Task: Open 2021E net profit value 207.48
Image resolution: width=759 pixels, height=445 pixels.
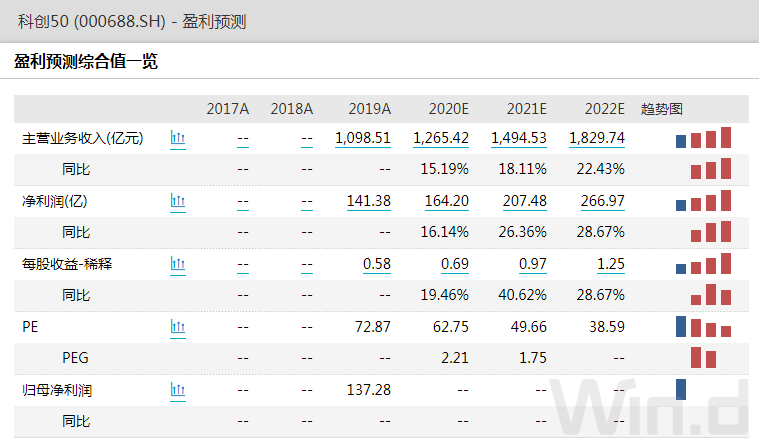Action: point(525,201)
